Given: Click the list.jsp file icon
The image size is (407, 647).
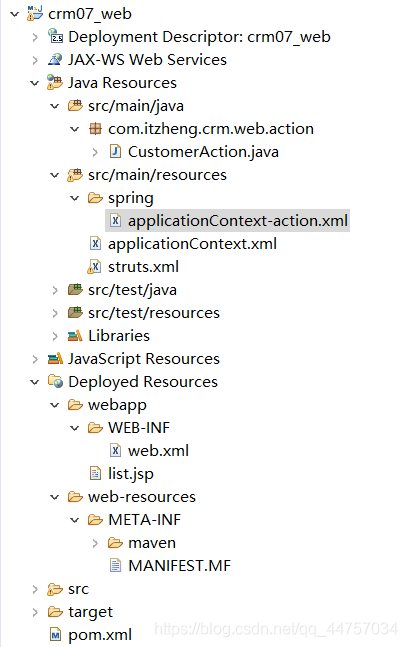Looking at the screenshot, I should click(95, 473).
